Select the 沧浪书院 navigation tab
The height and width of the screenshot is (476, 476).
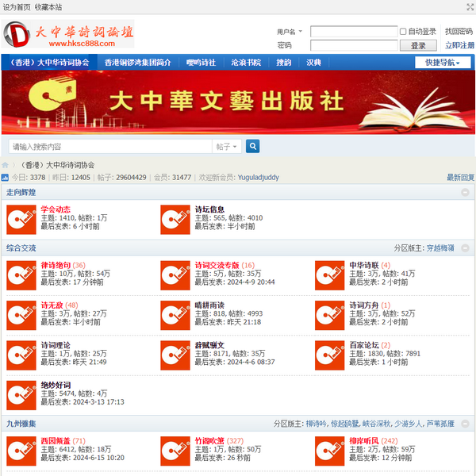pos(246,62)
